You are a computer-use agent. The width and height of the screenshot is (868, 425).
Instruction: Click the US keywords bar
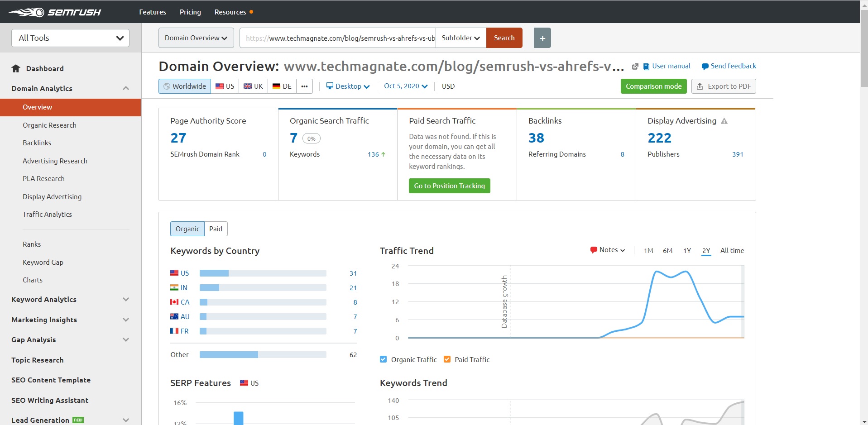click(x=263, y=273)
